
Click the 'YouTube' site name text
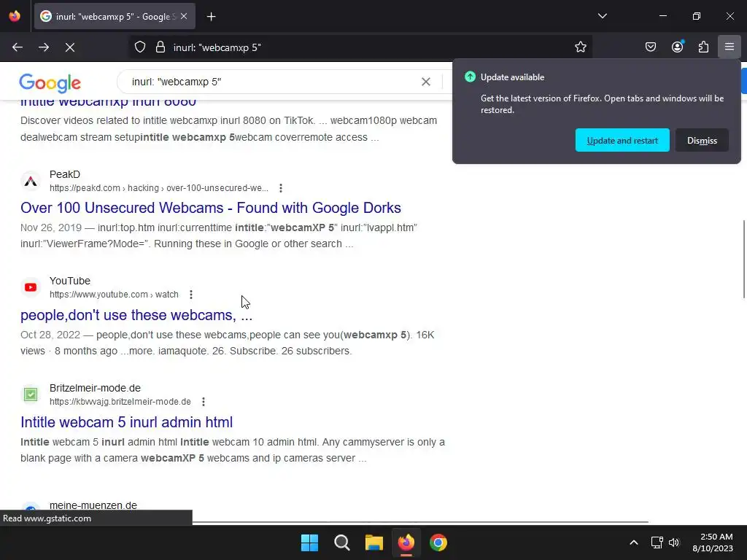69,281
